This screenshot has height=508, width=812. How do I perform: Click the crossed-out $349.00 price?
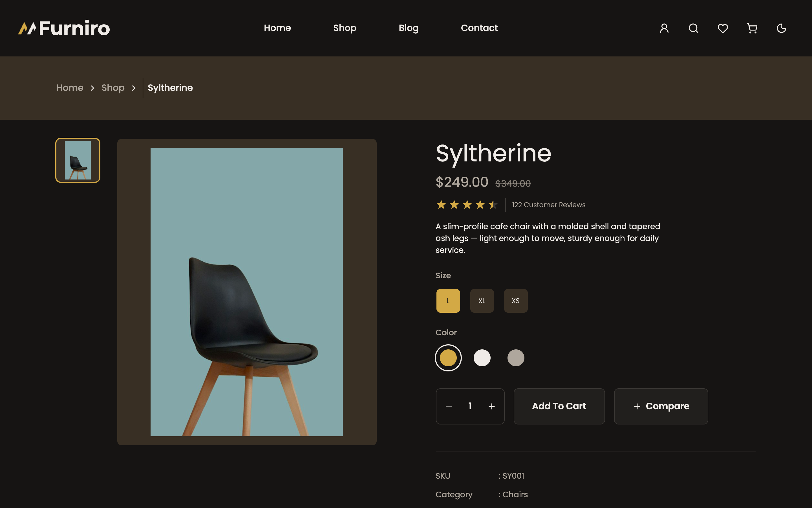tap(513, 183)
